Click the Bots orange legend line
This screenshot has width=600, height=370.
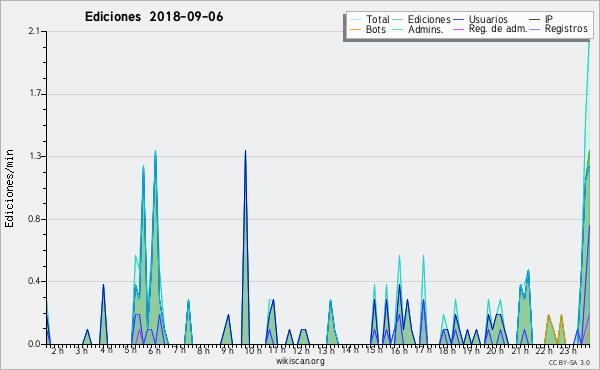click(x=355, y=29)
